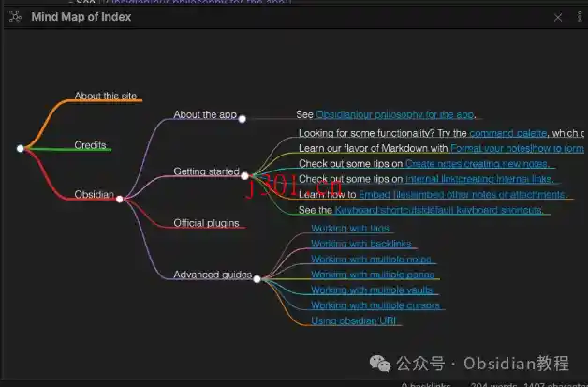The height and width of the screenshot is (387, 588).
Task: Open the Obsidian philosophy for the app link
Action: [394, 114]
